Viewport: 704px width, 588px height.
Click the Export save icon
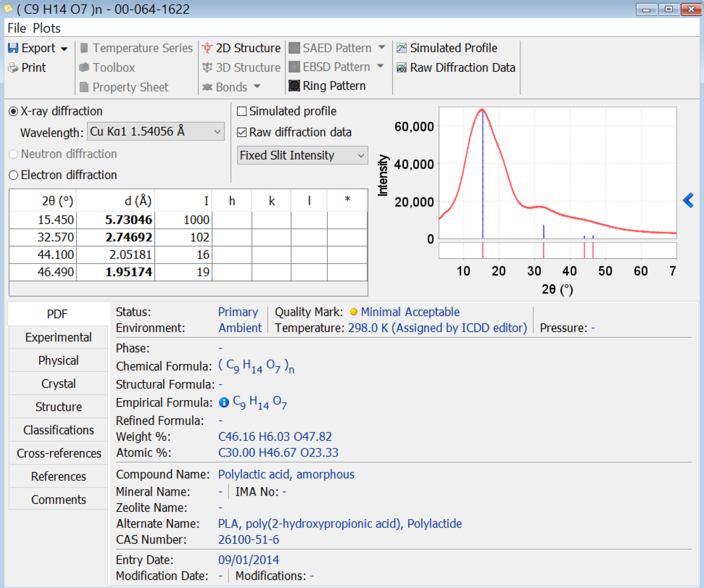click(13, 48)
